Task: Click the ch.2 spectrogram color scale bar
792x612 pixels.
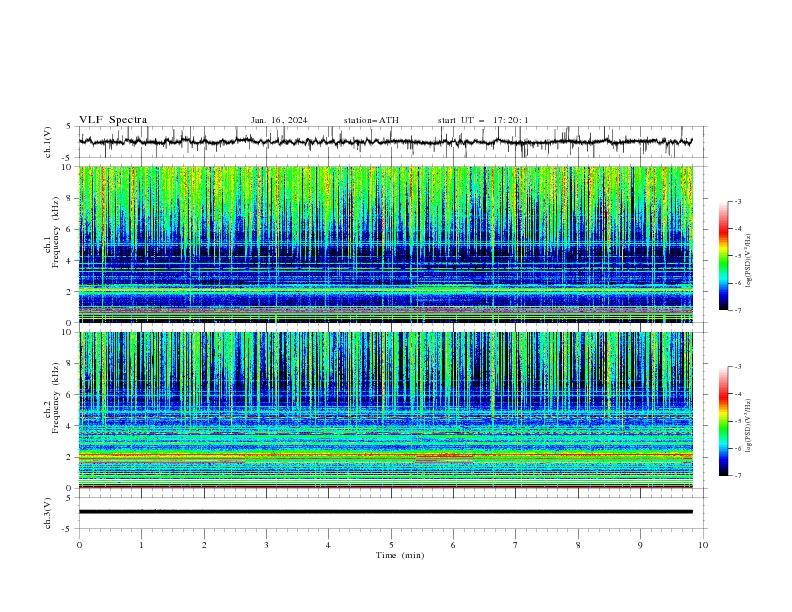Action: 724,421
